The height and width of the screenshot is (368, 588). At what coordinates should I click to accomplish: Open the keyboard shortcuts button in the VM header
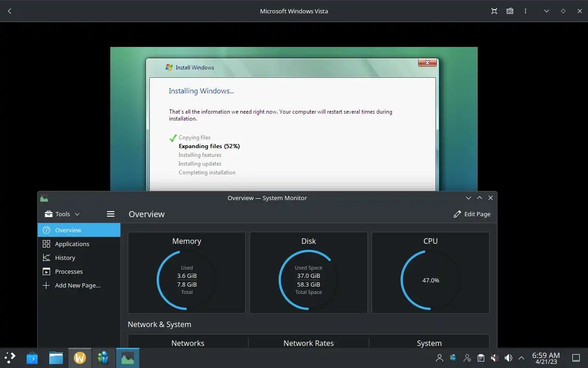(510, 11)
